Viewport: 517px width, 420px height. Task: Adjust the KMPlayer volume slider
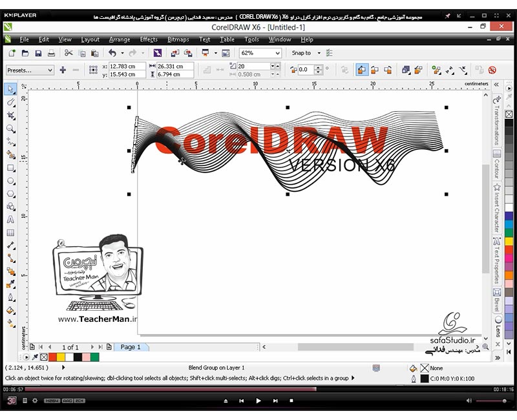pyautogui.click(x=491, y=401)
